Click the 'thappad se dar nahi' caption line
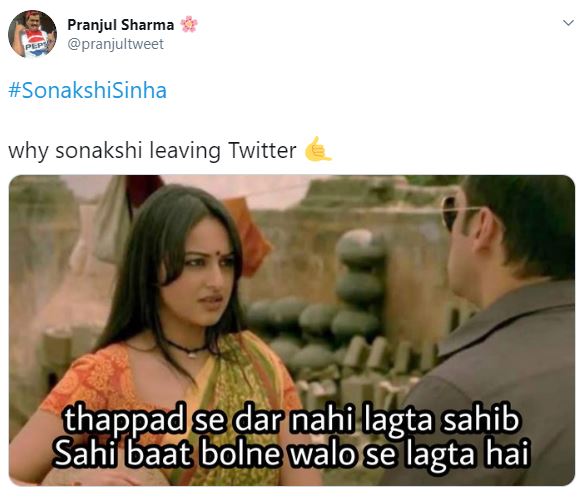The width and height of the screenshot is (587, 498). 292,419
